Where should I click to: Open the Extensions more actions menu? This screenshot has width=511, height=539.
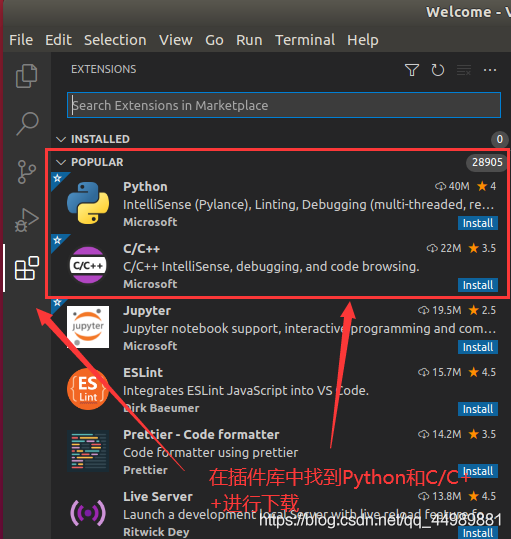coord(490,70)
